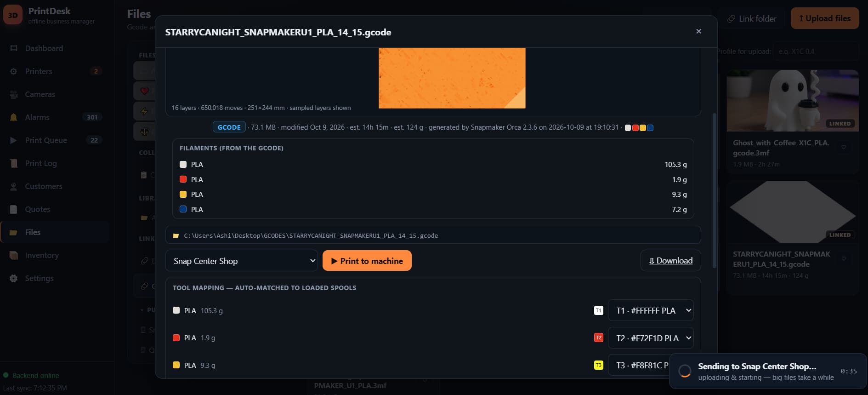Click the Alarms count badge 301
This screenshot has height=395, width=868.
point(92,117)
